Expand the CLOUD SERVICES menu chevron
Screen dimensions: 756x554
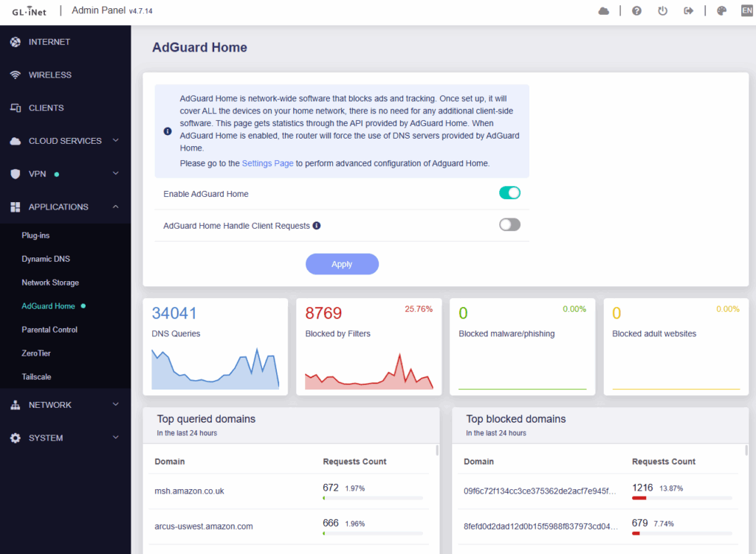[x=116, y=141]
